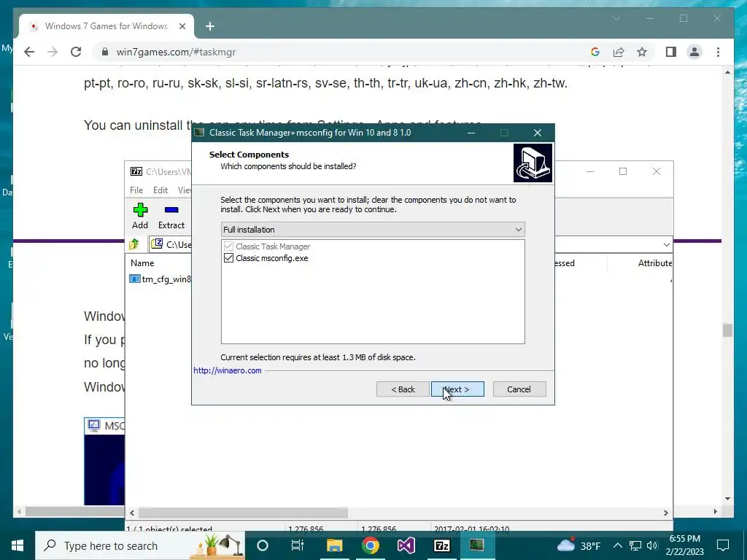Click the Name column header in 7-Zip

click(142, 262)
